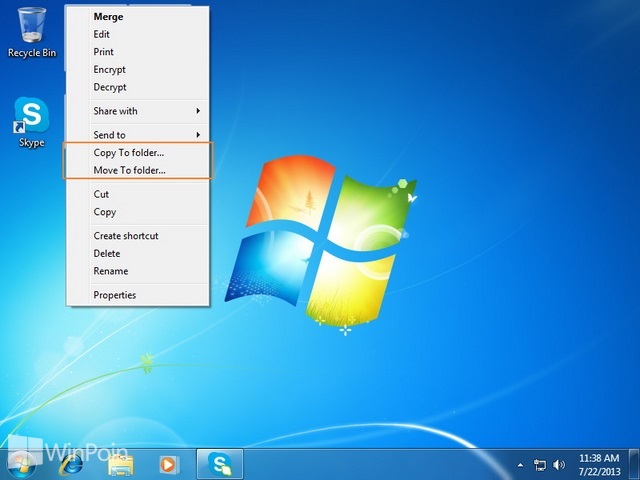Image resolution: width=640 pixels, height=480 pixels.
Task: Select Print from the context menu
Action: (x=138, y=52)
